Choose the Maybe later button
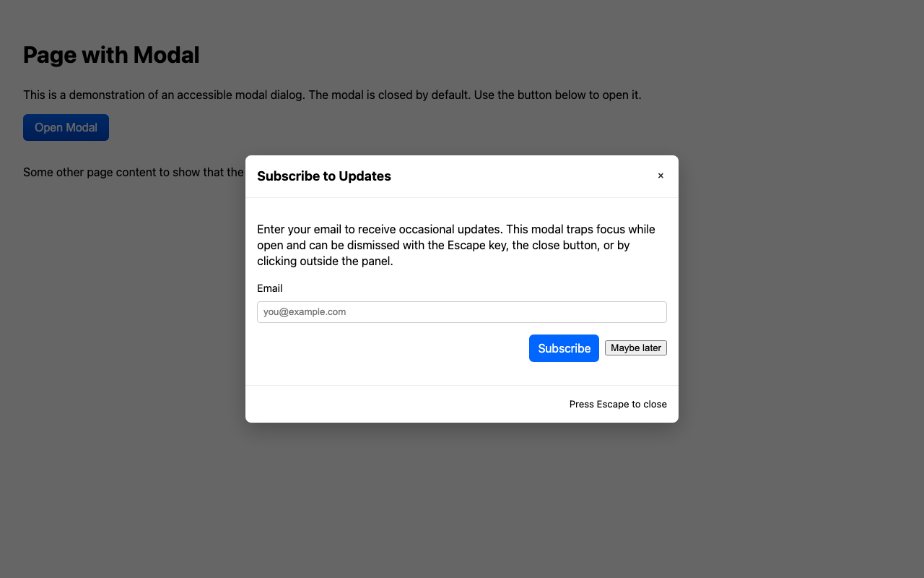The width and height of the screenshot is (924, 578). coord(635,348)
